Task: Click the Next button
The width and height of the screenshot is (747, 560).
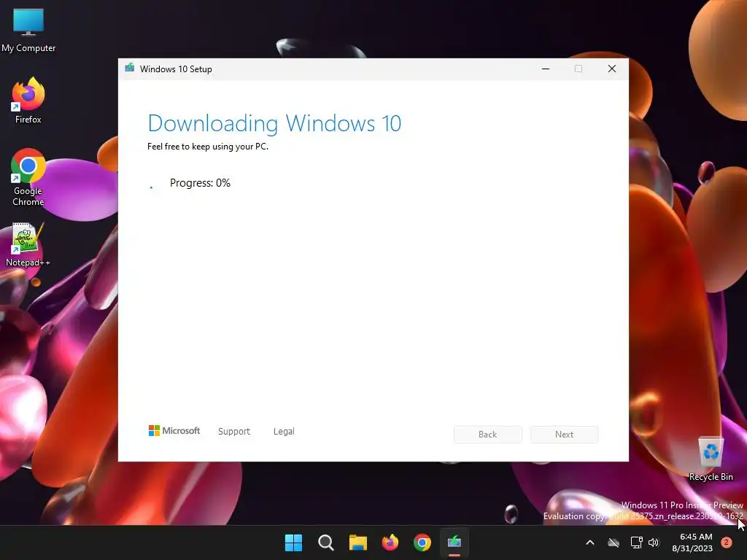Action: pos(565,435)
